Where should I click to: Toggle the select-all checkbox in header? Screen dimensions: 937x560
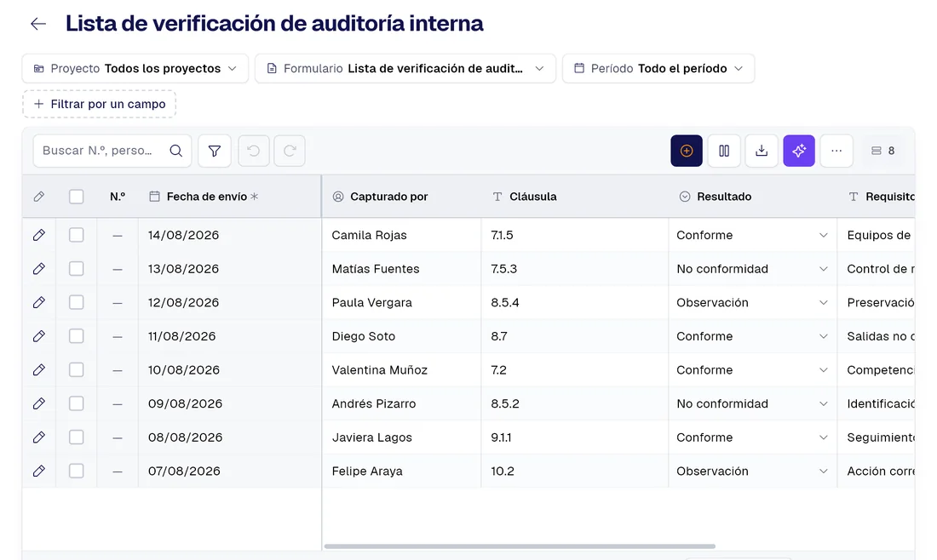pos(77,197)
